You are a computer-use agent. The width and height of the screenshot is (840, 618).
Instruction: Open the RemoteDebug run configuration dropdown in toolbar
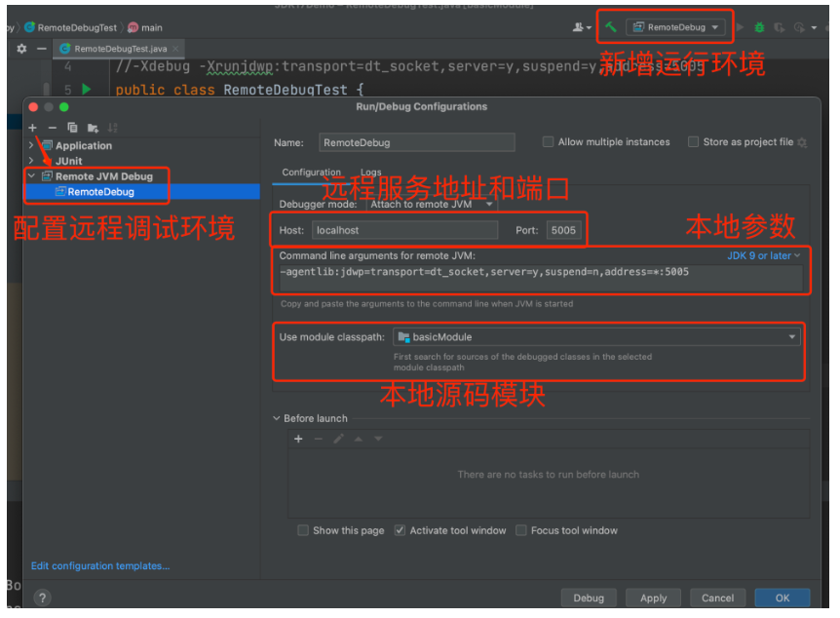pyautogui.click(x=675, y=27)
